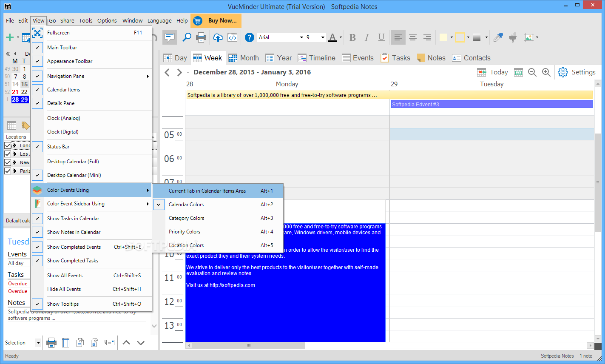Click the print icon in details pane
This screenshot has width=605, height=364.
pyautogui.click(x=51, y=343)
